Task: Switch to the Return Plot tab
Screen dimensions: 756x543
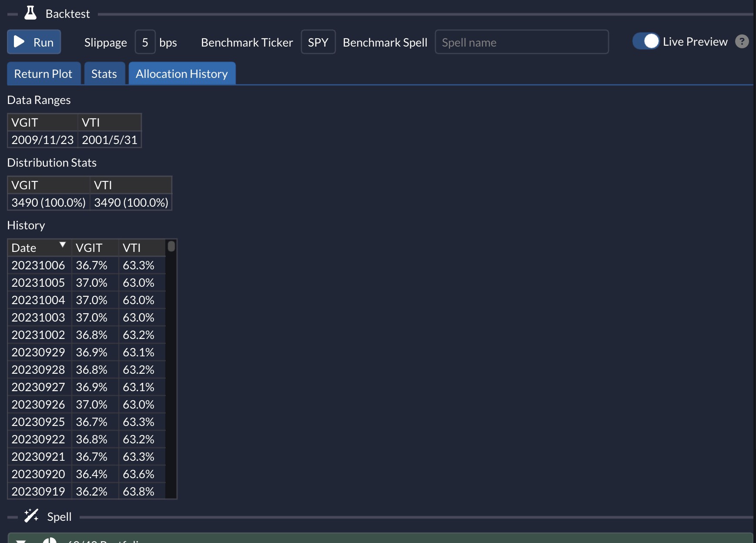Action: click(x=43, y=74)
